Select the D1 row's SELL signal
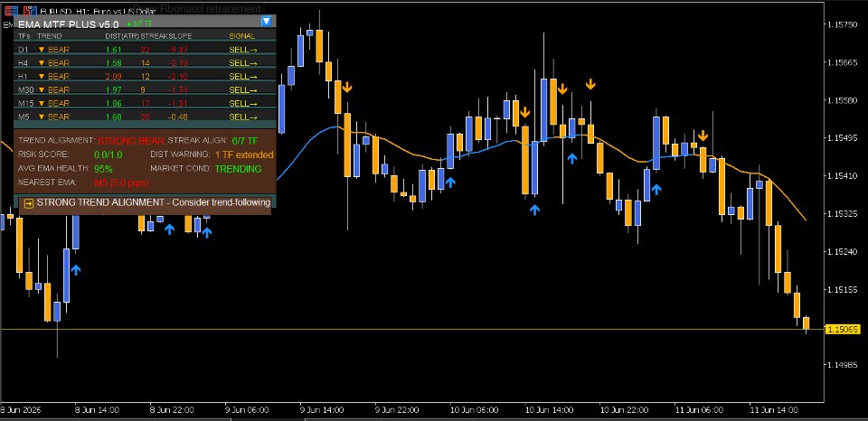The image size is (868, 421). (x=243, y=50)
